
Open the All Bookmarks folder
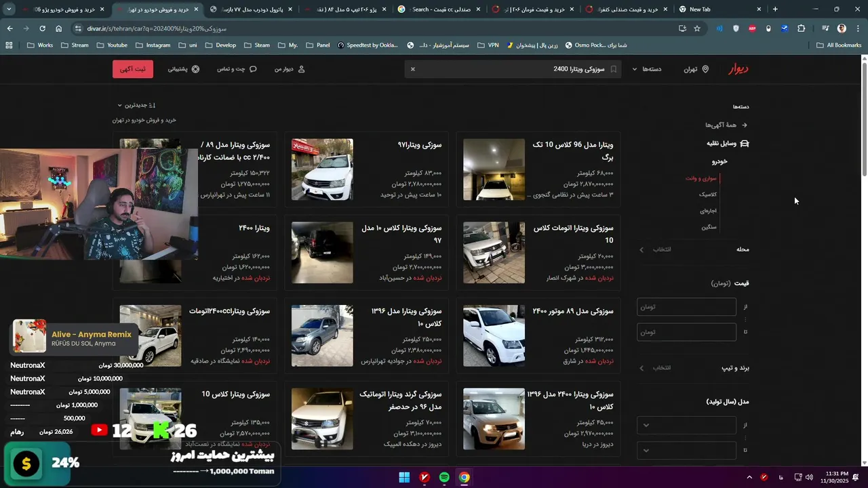tap(839, 45)
